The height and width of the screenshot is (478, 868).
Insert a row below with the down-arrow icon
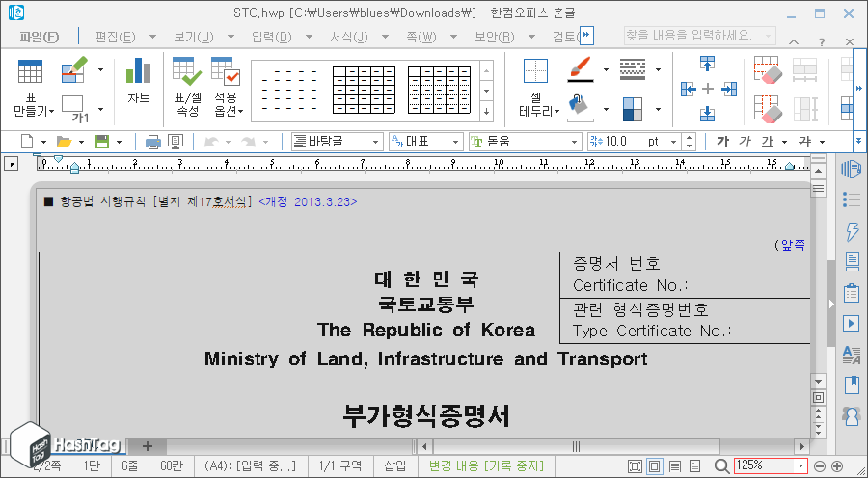pyautogui.click(x=708, y=114)
